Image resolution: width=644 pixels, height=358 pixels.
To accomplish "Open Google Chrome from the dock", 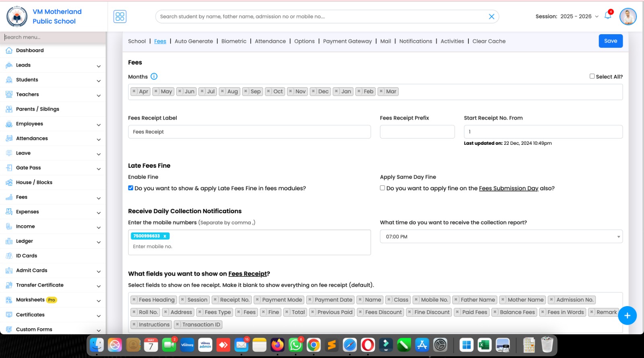I will click(x=314, y=345).
